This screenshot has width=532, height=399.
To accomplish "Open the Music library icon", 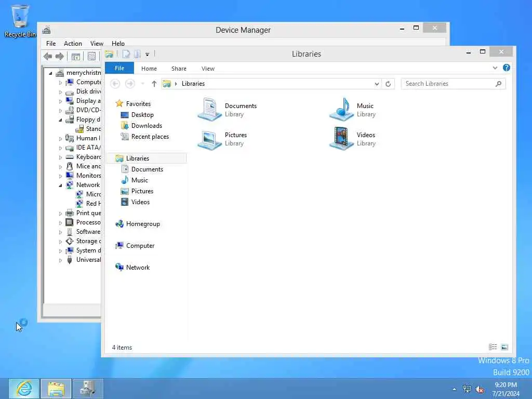I will pyautogui.click(x=341, y=109).
